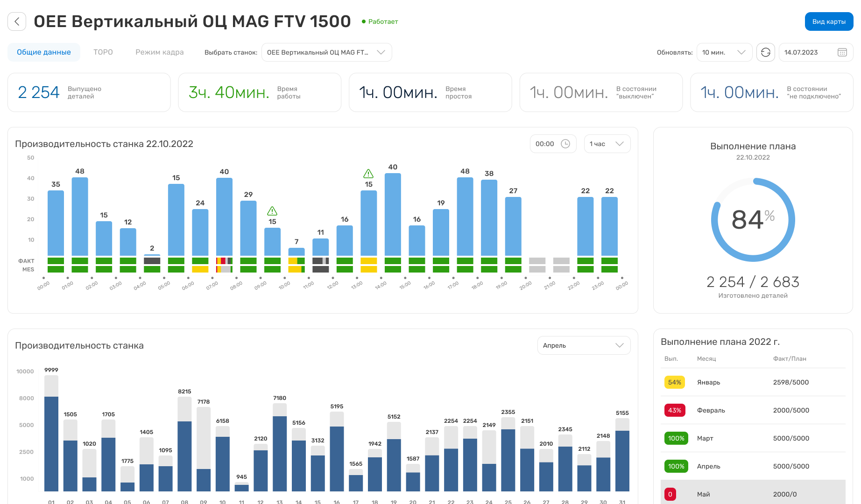Click the 9999 bar for day 01
861x504 pixels.
51,439
